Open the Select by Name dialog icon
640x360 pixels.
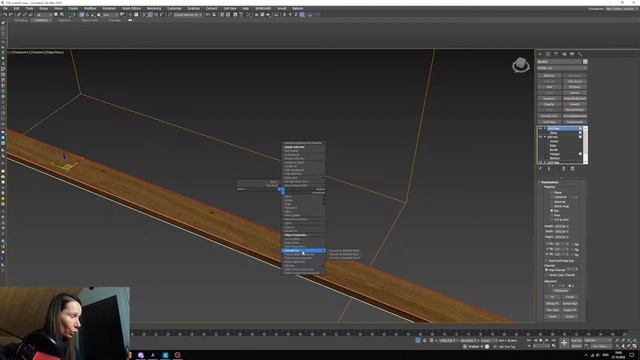(62, 15)
